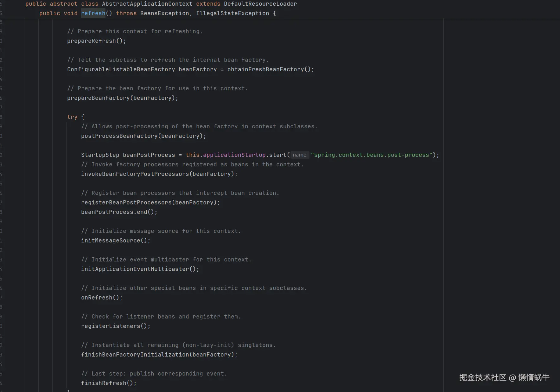Place cursor on the prepareRefresh() call
Image resolution: width=560 pixels, height=392 pixels.
[92, 41]
